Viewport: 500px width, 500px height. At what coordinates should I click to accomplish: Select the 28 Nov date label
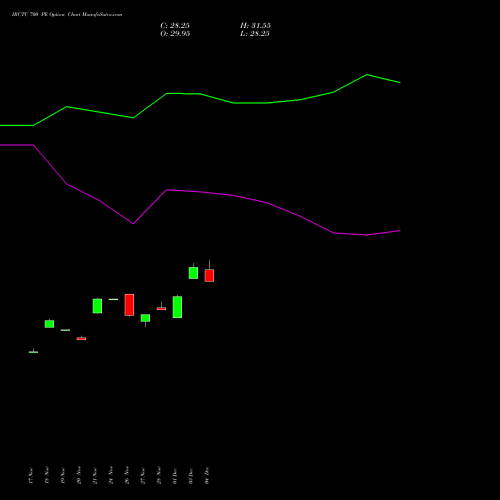coord(159,475)
